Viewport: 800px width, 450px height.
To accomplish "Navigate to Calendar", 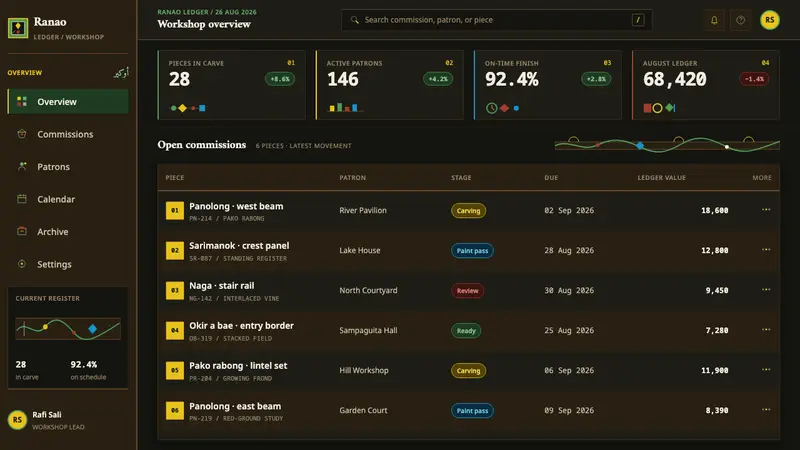I will click(68, 199).
